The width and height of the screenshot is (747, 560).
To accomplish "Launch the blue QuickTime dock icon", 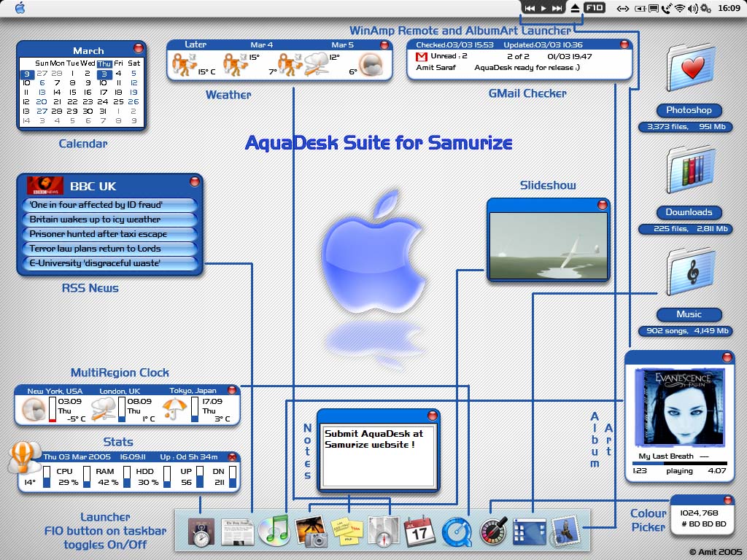I will pyautogui.click(x=457, y=532).
